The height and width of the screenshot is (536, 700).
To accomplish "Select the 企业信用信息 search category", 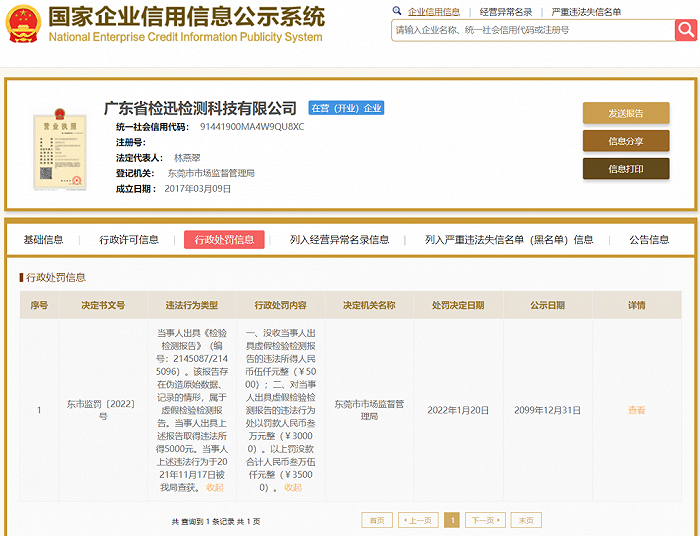I will coord(435,12).
